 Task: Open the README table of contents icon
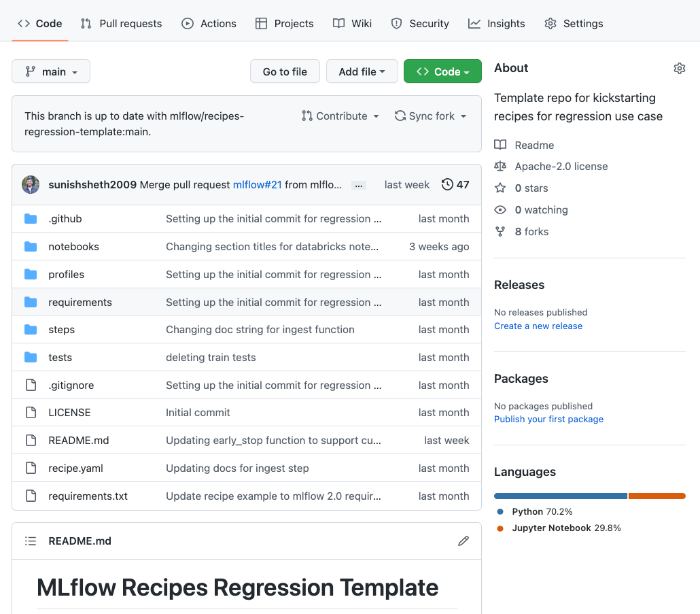coord(31,541)
